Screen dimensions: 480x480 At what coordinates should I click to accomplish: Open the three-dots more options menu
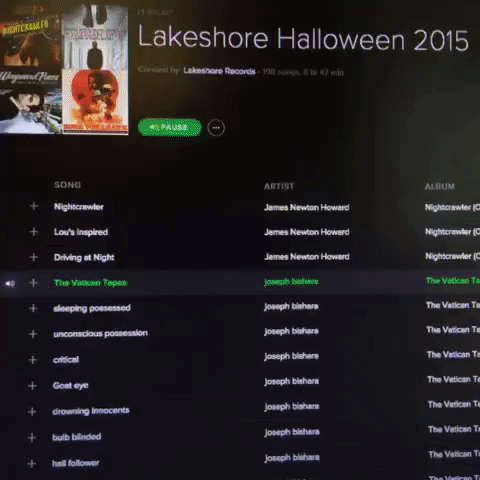coord(216,128)
